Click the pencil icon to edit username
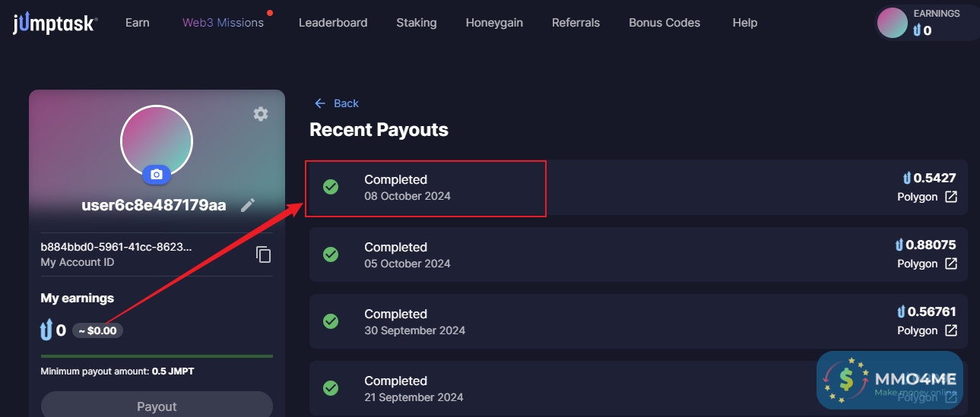The image size is (980, 417). 248,205
